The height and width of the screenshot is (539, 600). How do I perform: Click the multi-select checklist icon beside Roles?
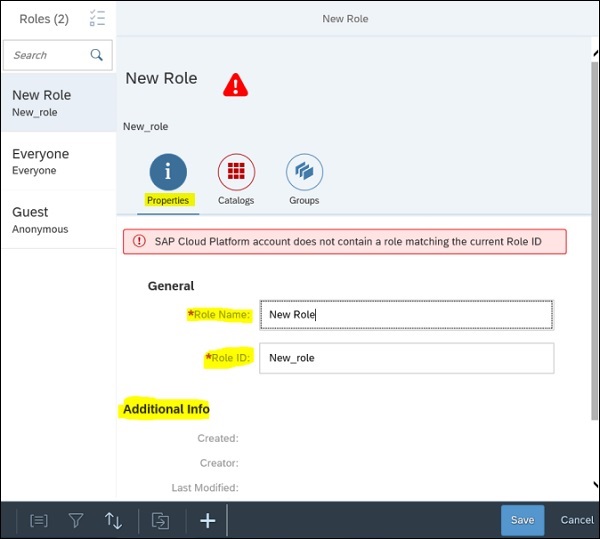(x=97, y=18)
